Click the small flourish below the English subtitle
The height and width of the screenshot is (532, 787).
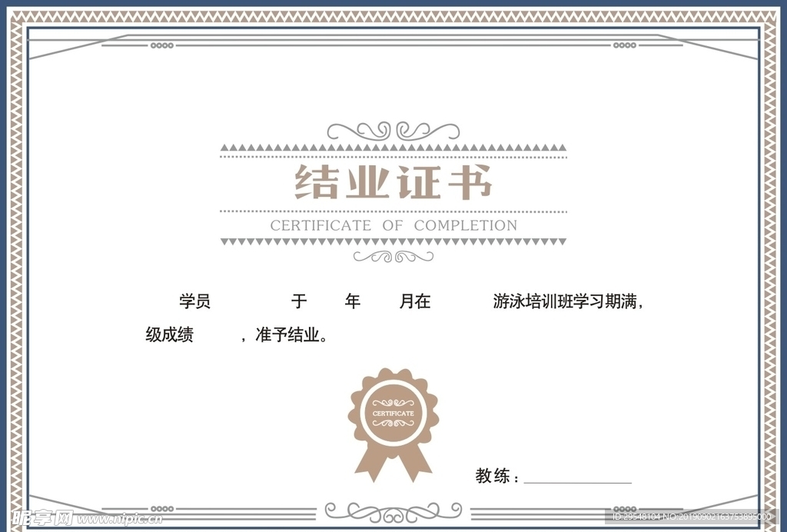point(393,257)
